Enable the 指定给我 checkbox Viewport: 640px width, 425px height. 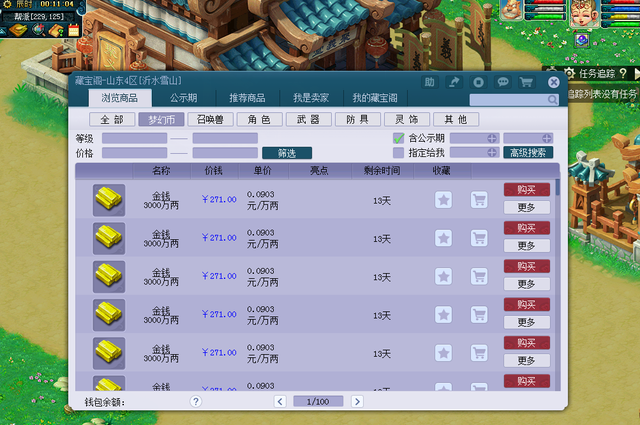click(398, 153)
